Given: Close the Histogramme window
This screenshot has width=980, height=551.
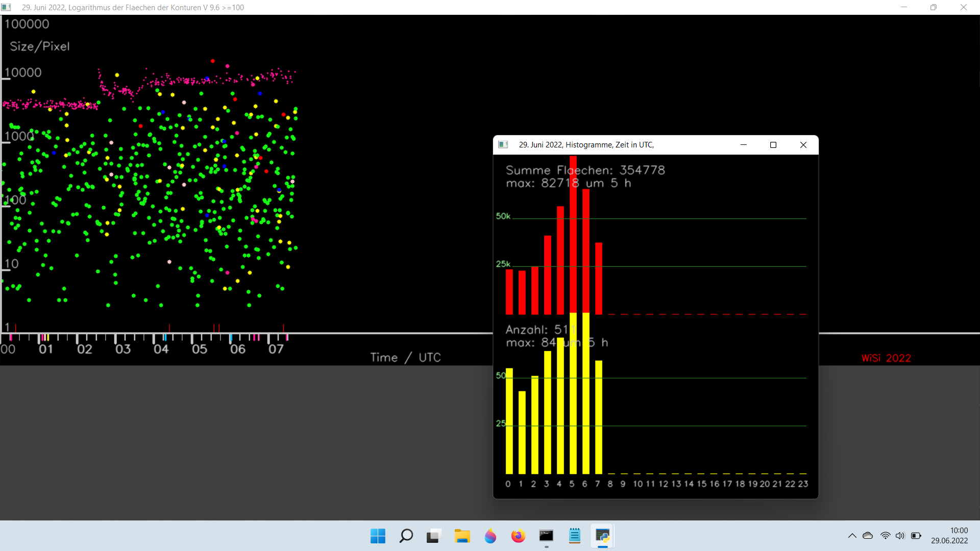Looking at the screenshot, I should pos(803,145).
